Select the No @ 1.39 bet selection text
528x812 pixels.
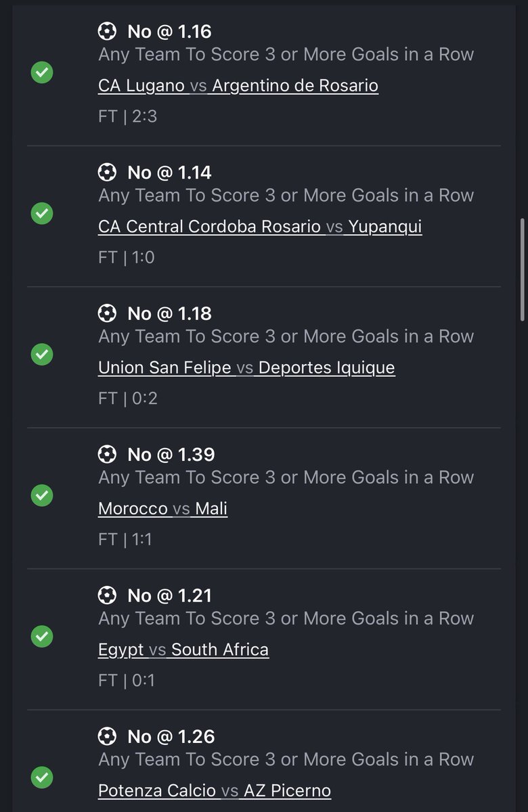coord(171,454)
